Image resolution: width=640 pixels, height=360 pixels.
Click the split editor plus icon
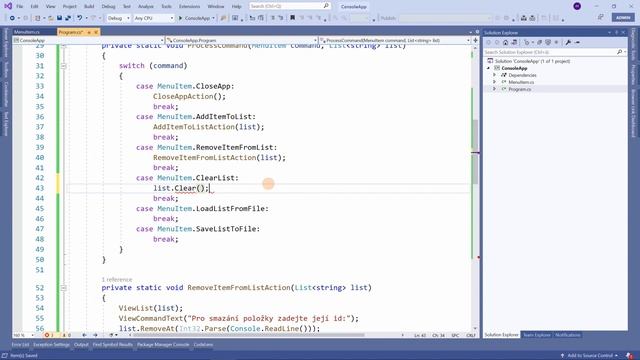tap(475, 40)
